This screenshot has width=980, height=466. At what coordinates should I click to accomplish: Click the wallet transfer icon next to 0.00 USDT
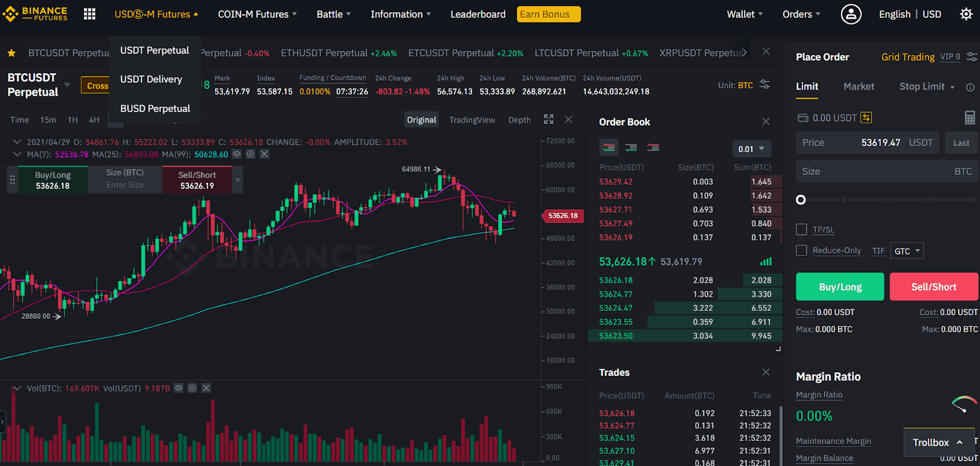coord(866,118)
